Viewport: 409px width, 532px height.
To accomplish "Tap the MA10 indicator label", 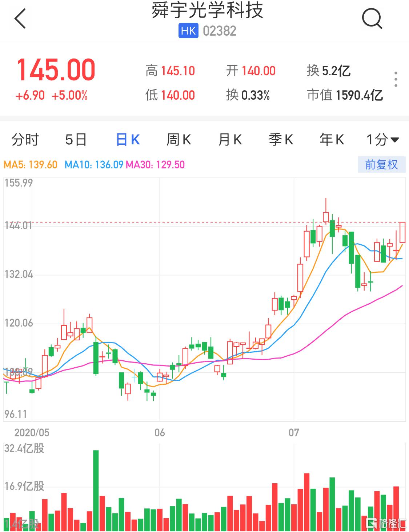I will tap(94, 165).
